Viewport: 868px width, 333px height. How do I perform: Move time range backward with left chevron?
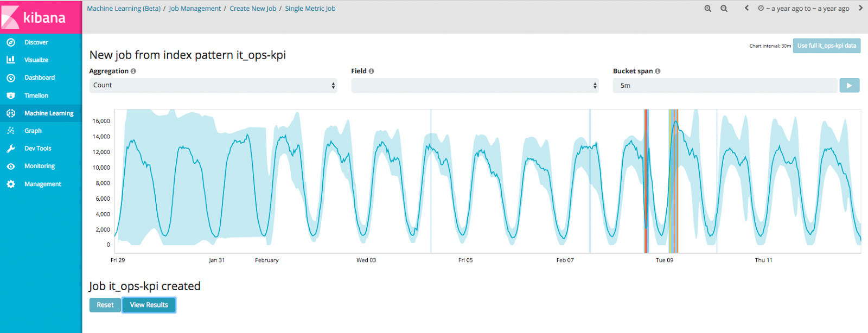click(747, 8)
